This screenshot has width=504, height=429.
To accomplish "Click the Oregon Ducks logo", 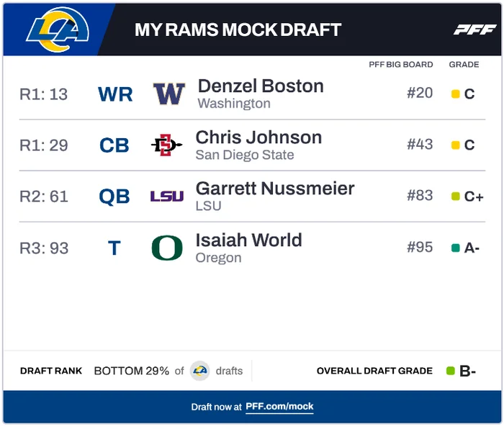I will click(x=167, y=248).
